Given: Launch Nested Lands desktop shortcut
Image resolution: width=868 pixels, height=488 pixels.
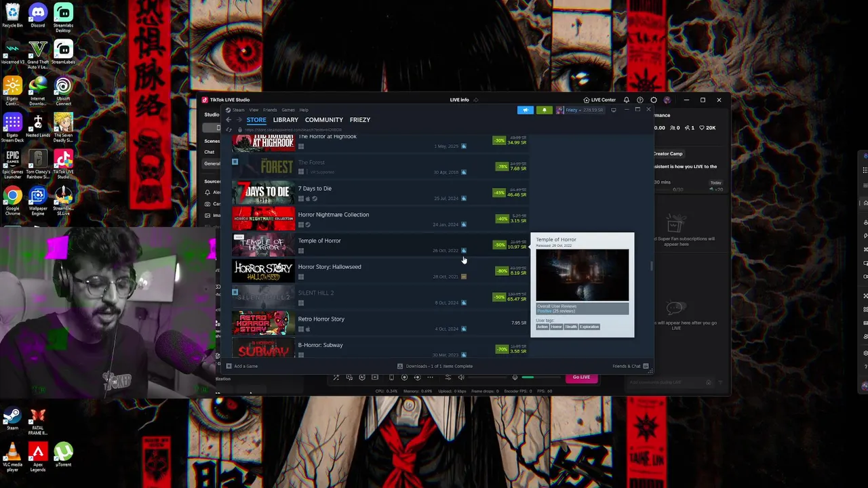Looking at the screenshot, I should (x=38, y=126).
